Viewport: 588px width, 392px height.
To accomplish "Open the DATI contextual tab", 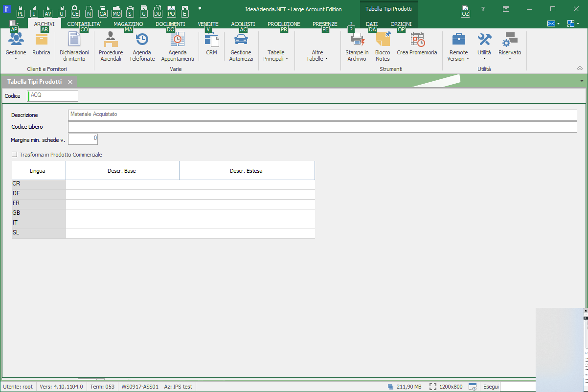I will (x=372, y=24).
